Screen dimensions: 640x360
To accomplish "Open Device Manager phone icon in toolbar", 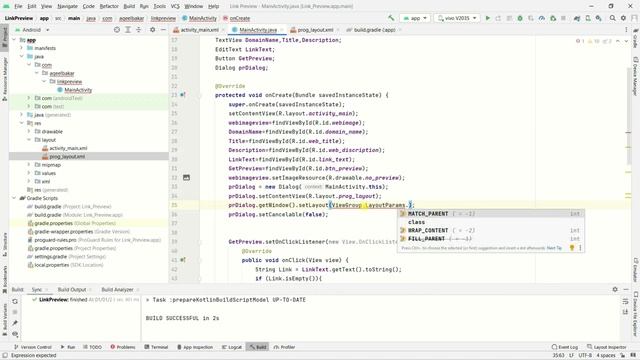I will point(588,18).
